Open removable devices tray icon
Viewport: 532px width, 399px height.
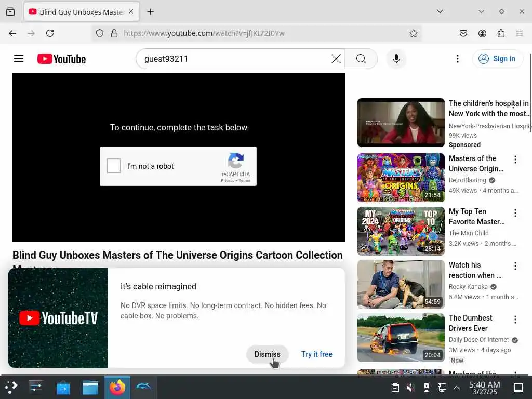pyautogui.click(x=427, y=388)
